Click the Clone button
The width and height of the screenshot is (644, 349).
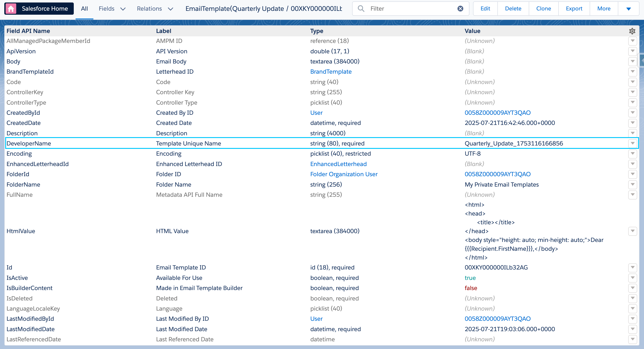543,9
